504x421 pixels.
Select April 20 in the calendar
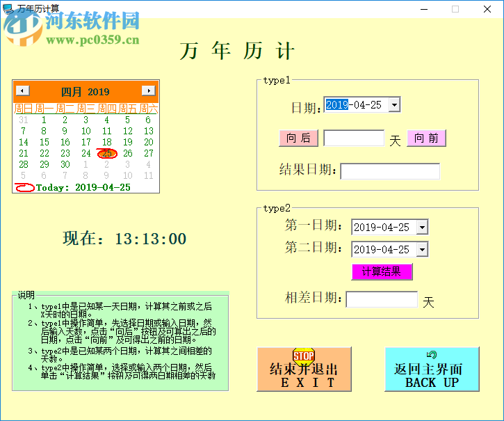149,142
